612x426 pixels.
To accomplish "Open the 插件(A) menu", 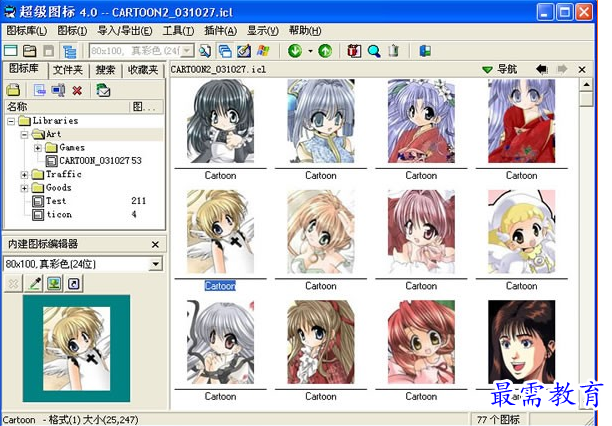I will pyautogui.click(x=221, y=30).
